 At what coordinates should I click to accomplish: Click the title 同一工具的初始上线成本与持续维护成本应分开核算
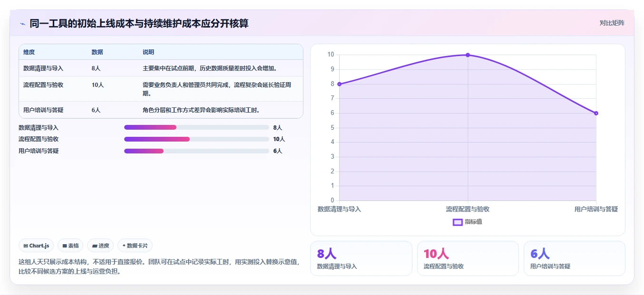(x=139, y=23)
